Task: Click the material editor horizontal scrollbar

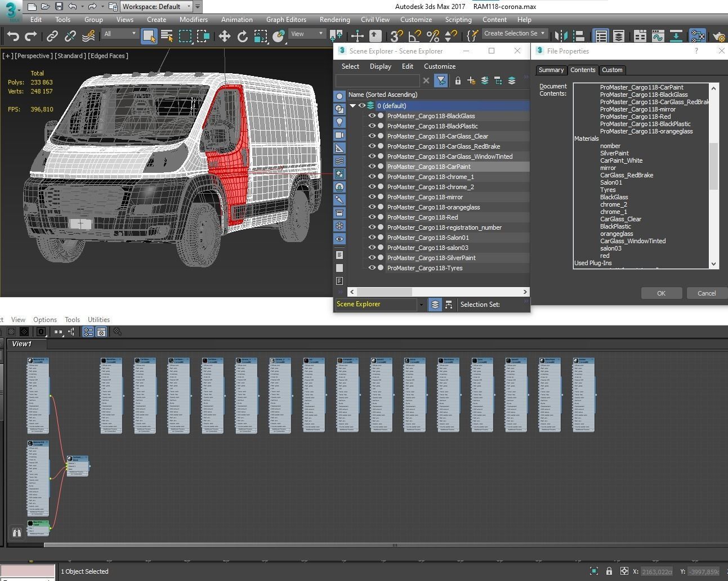Action: [385, 544]
